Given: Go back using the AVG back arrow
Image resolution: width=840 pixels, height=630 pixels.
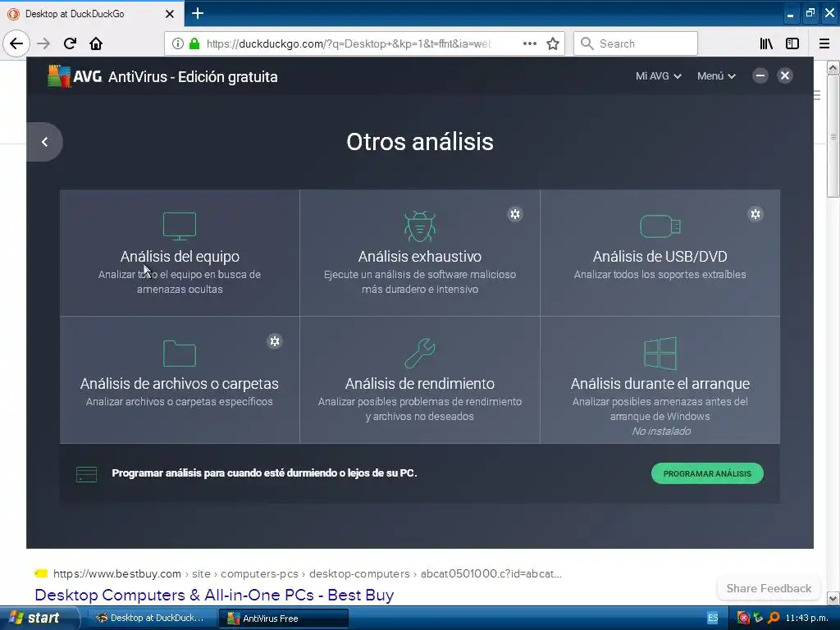Looking at the screenshot, I should coord(44,142).
